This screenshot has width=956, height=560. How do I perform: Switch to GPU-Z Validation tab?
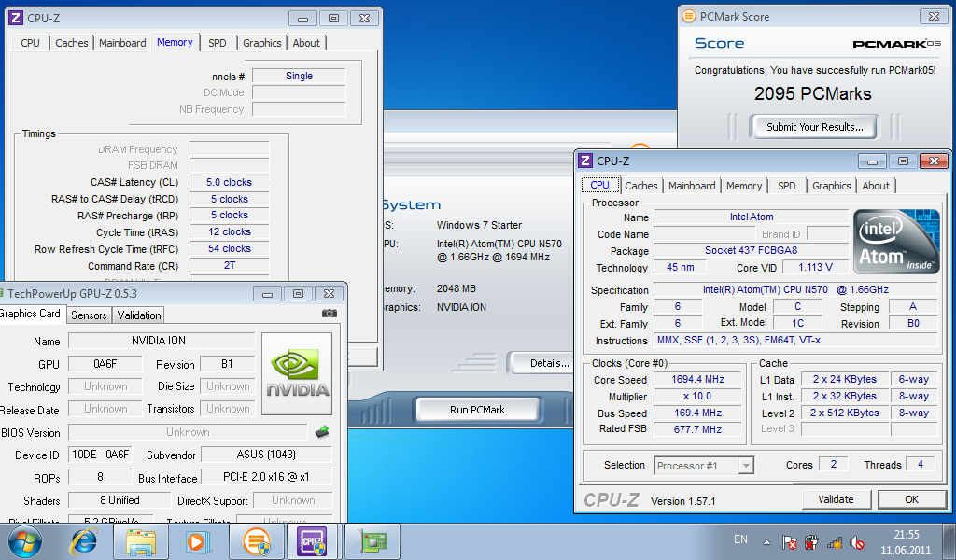tap(139, 315)
